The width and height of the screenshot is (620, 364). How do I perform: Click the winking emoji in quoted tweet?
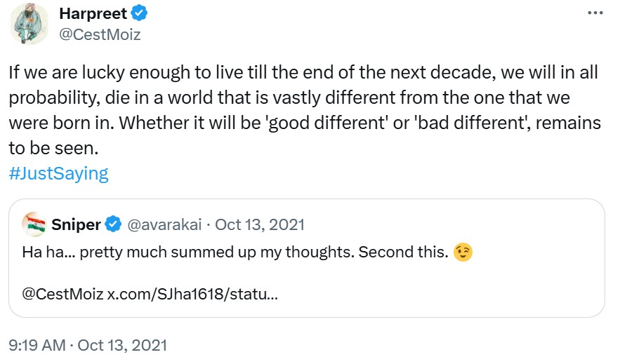[x=463, y=252]
